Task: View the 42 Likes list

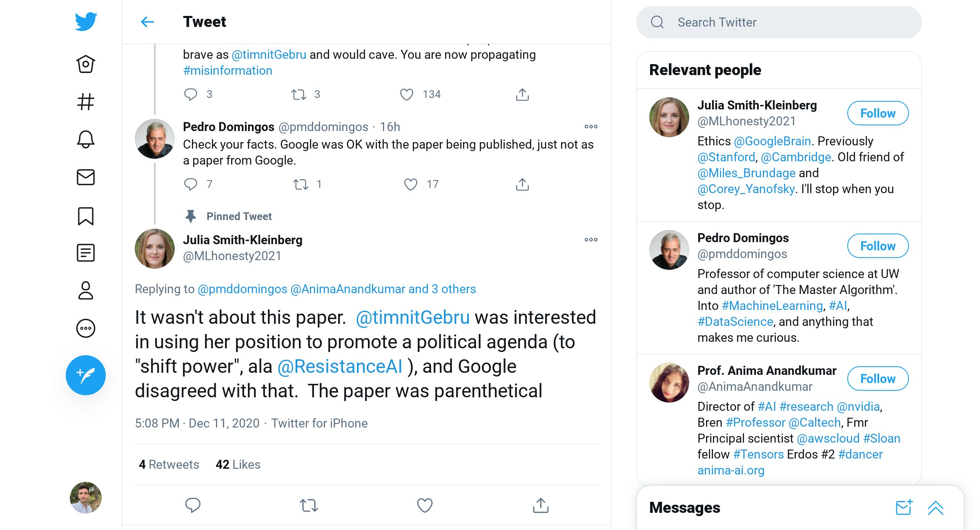Action: coord(238,464)
